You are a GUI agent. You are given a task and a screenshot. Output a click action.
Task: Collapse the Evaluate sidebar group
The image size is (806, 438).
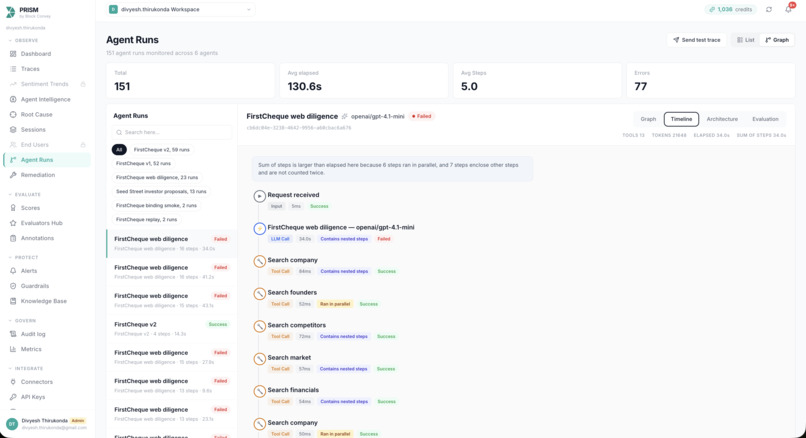[25, 195]
